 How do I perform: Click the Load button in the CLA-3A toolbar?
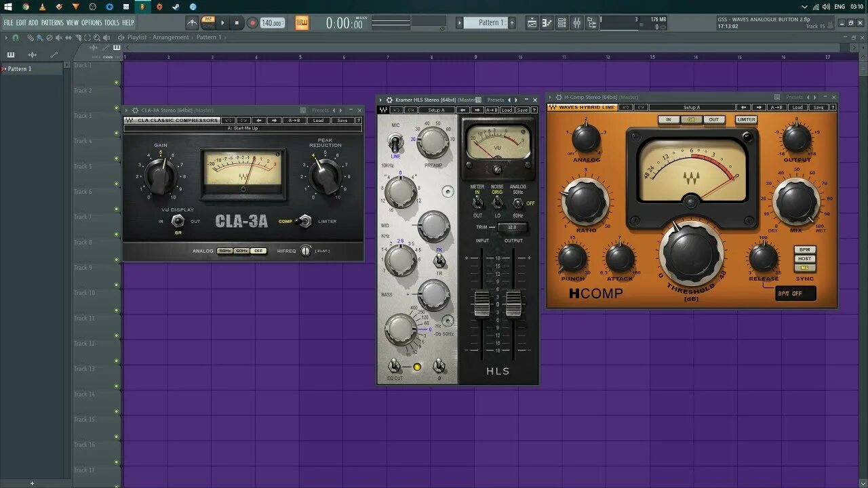[318, 120]
